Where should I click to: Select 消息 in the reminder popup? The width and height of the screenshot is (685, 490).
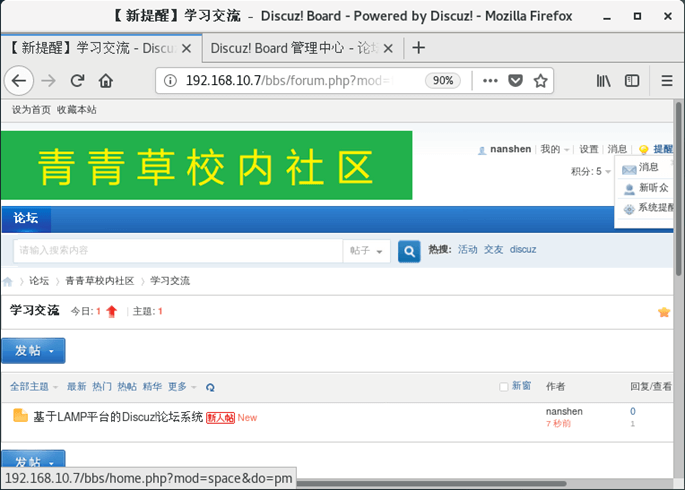point(647,167)
